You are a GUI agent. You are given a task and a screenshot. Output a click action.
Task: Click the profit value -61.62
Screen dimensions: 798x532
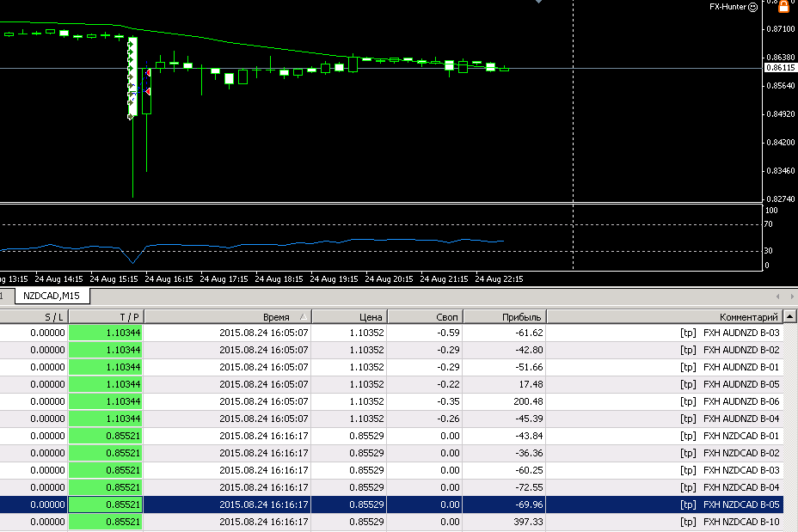click(529, 333)
